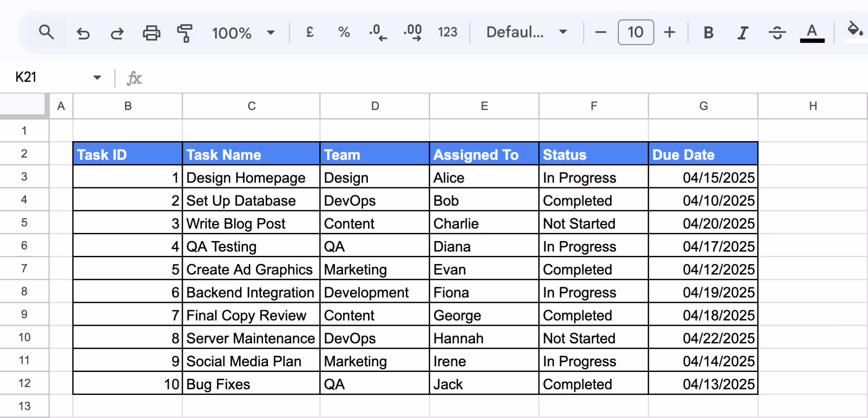The image size is (868, 418).
Task: Select the Paint format tool
Action: point(184,32)
